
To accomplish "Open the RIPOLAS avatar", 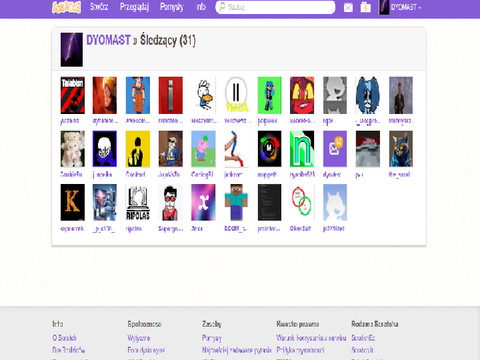I will (x=138, y=202).
